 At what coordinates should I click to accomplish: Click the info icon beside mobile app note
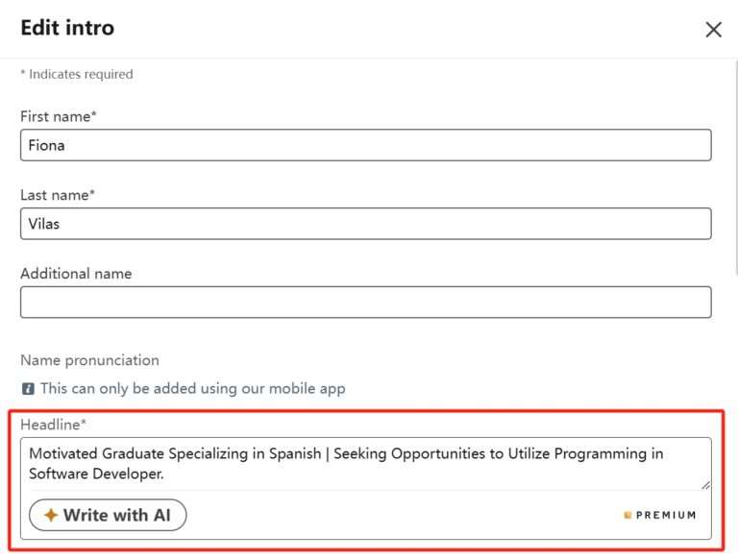point(28,389)
